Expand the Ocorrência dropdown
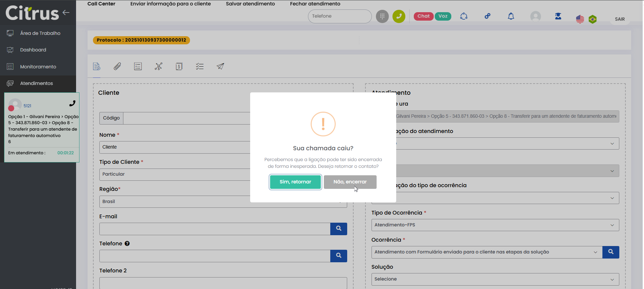Screen dimensions: 644x289 [487, 252]
